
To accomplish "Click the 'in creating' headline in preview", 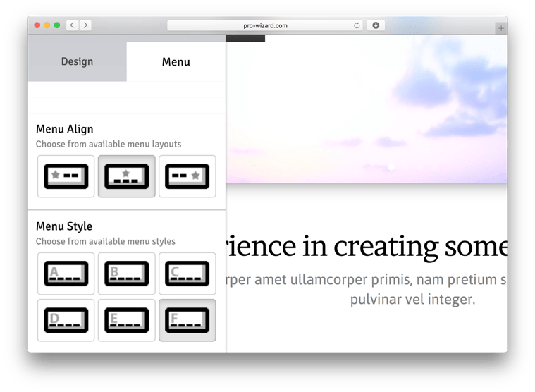I will pos(370,246).
